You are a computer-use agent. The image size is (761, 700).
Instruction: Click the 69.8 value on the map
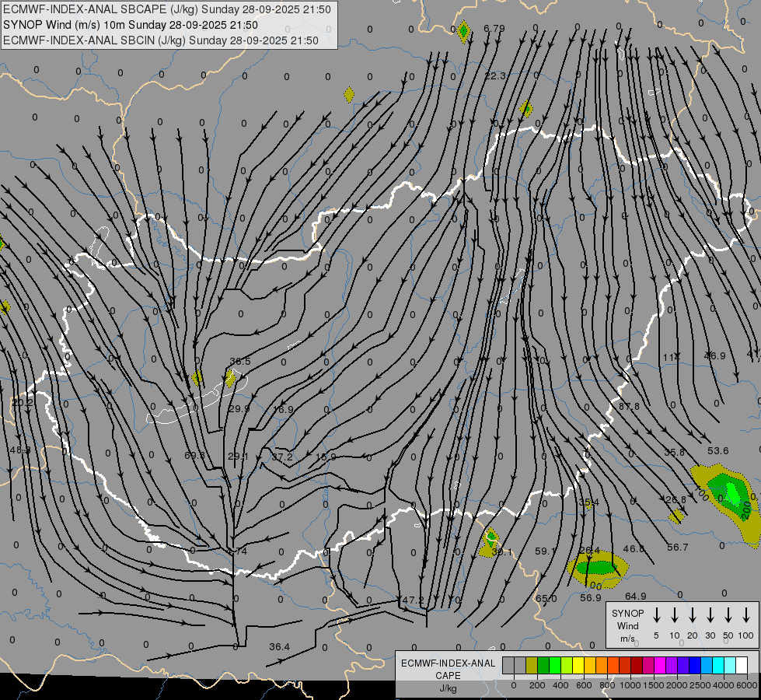coord(194,456)
